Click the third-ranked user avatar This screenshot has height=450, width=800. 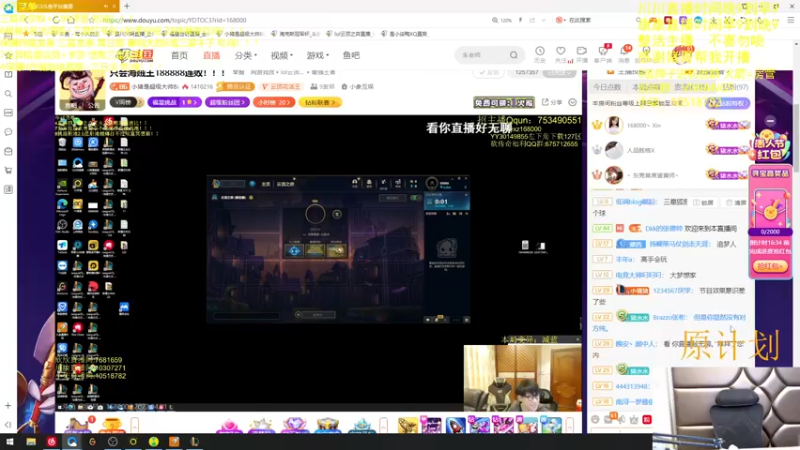614,175
